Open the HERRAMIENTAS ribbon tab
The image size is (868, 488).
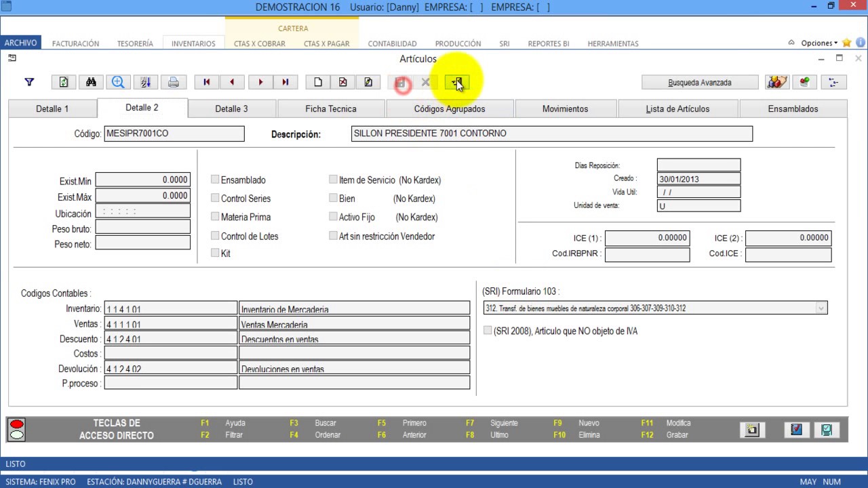point(613,43)
